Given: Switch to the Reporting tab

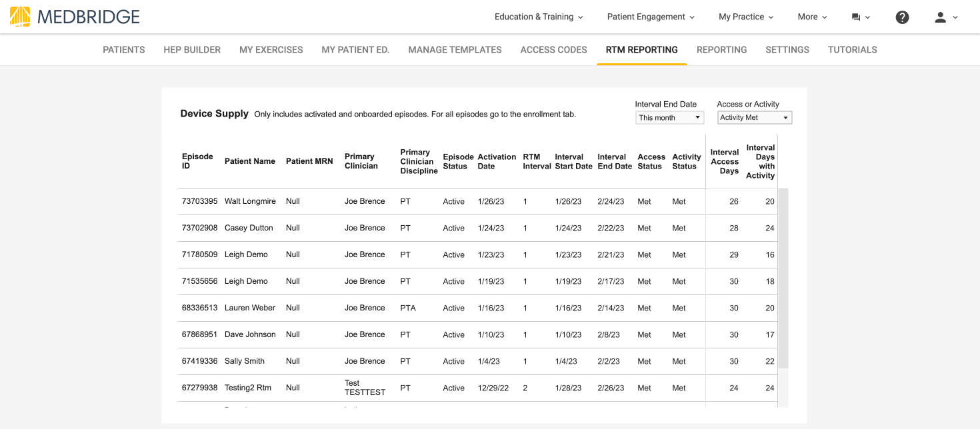Looking at the screenshot, I should [722, 49].
